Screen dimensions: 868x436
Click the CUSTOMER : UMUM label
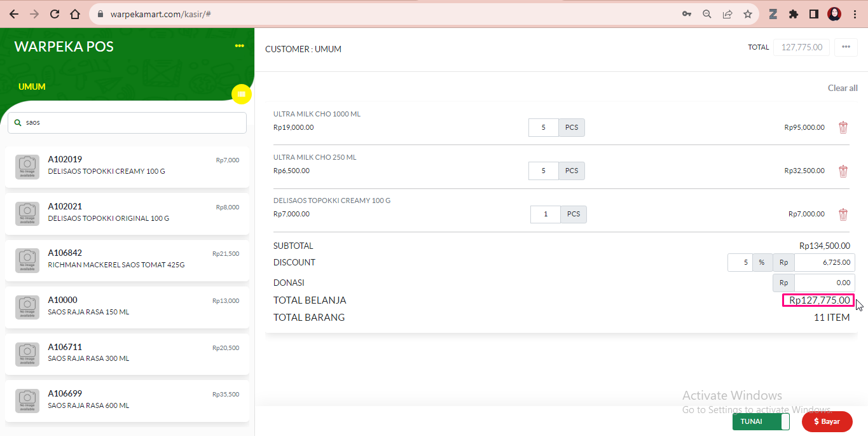tap(303, 49)
